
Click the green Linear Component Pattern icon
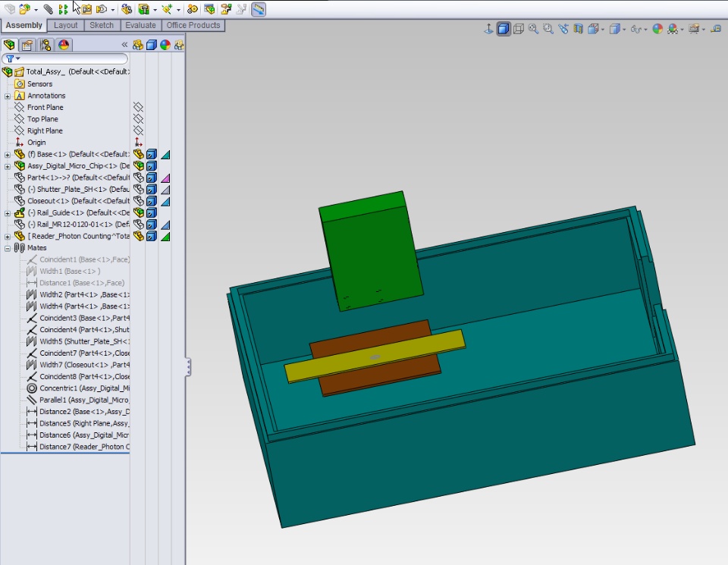pyautogui.click(x=63, y=9)
